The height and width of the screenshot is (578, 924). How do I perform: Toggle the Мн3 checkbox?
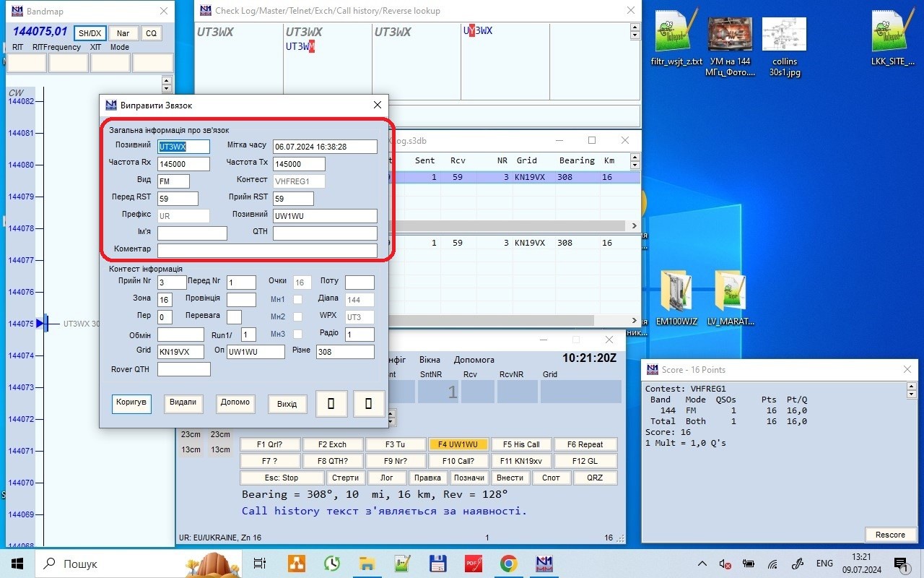(x=297, y=335)
